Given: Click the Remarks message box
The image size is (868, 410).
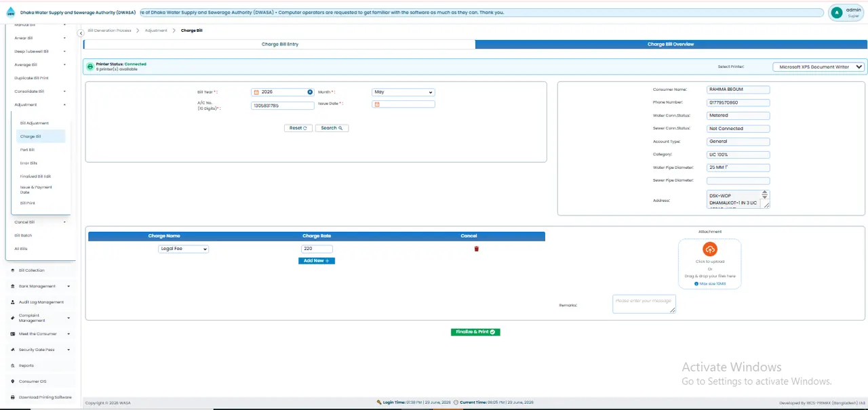Looking at the screenshot, I should pos(644,304).
